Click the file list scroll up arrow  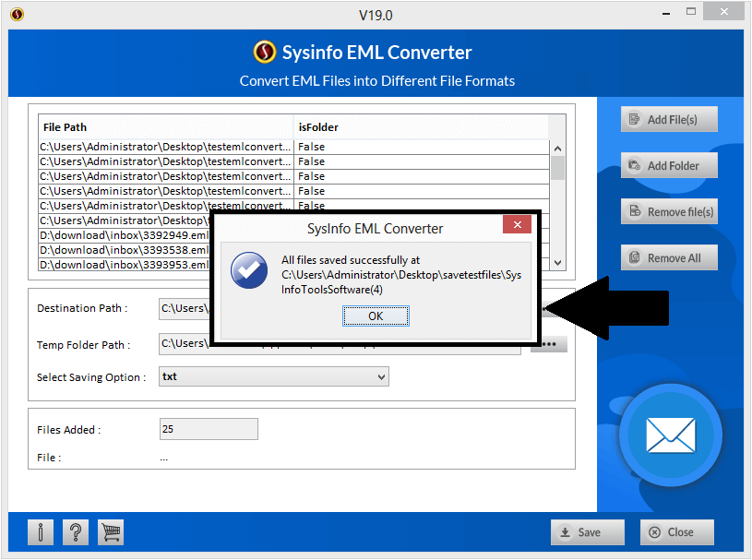[x=557, y=149]
